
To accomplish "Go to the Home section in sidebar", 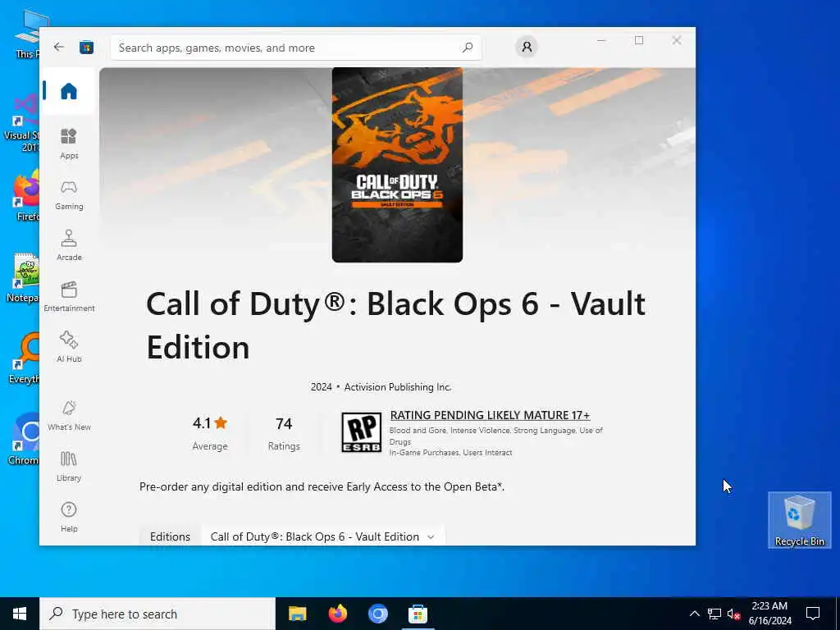I will 69,91.
